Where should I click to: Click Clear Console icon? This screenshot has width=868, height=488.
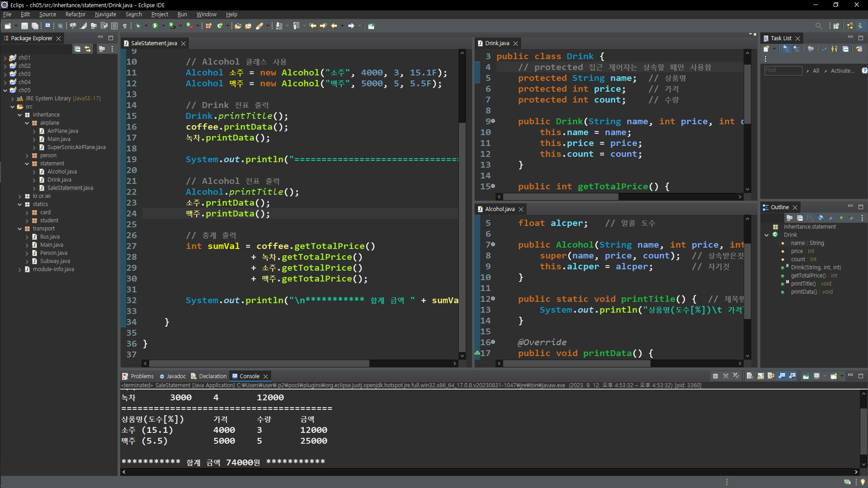(x=750, y=376)
